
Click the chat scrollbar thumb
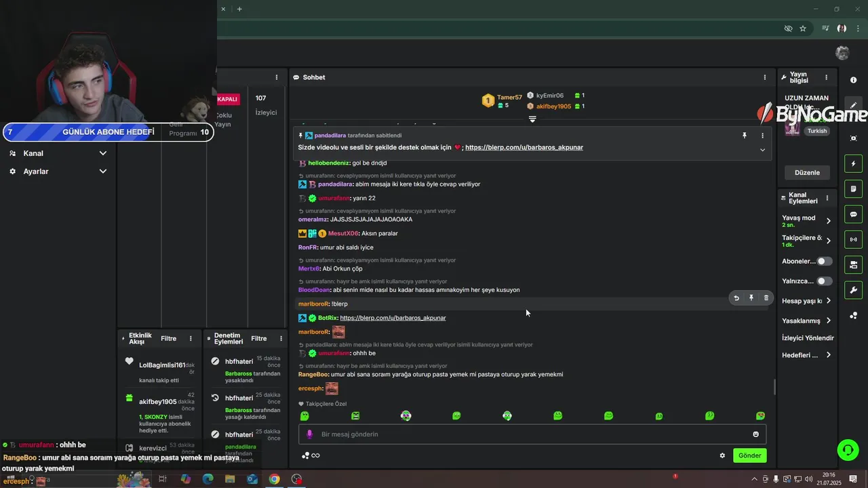[x=774, y=387]
